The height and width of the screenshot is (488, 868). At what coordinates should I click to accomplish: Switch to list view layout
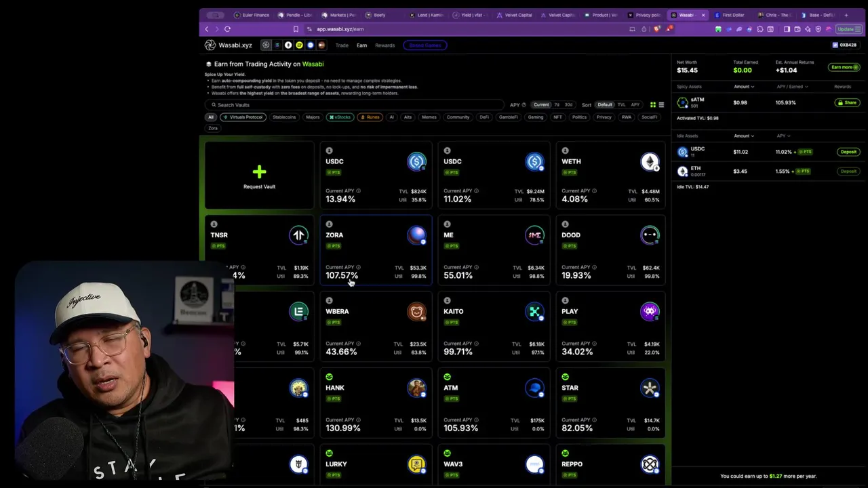(x=661, y=105)
